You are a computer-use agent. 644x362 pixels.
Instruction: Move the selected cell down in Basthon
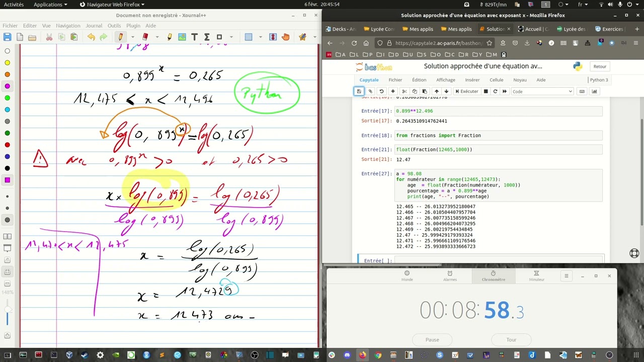(446, 92)
